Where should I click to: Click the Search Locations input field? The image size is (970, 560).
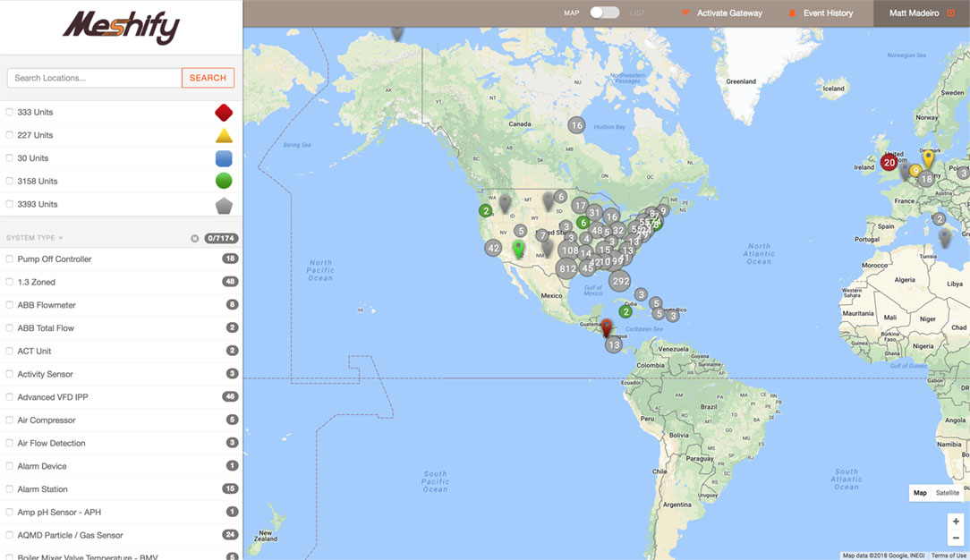(95, 78)
